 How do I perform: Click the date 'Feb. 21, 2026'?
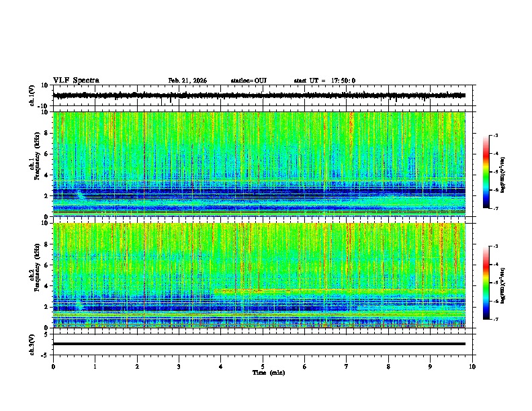(x=187, y=81)
